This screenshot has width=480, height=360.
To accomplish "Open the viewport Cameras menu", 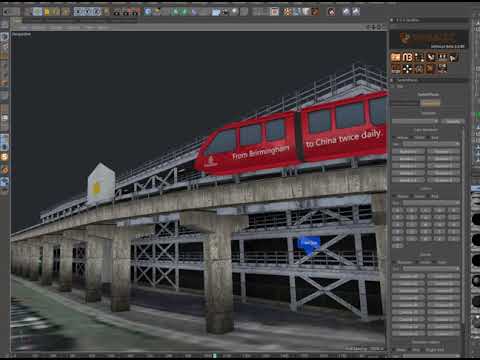I will [x=37, y=27].
